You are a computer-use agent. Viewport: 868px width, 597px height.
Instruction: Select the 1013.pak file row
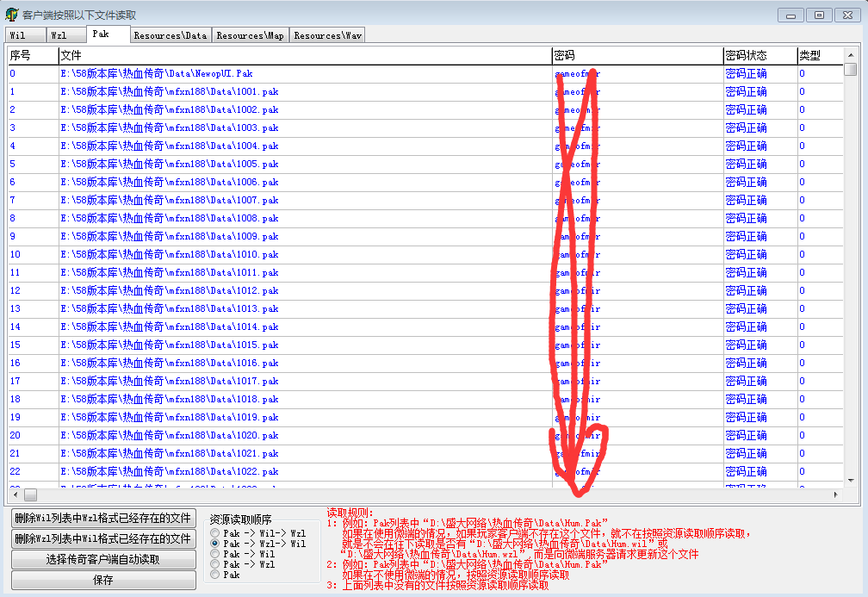click(425, 308)
